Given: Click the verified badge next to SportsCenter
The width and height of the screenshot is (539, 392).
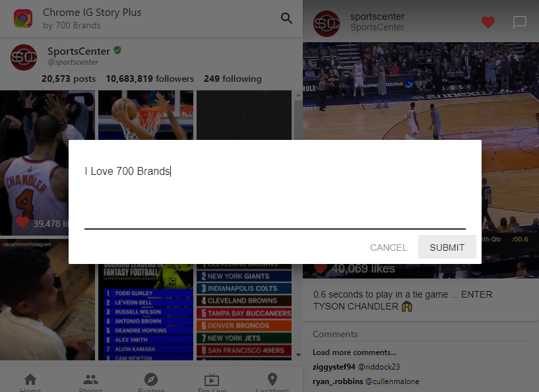Looking at the screenshot, I should (x=117, y=51).
